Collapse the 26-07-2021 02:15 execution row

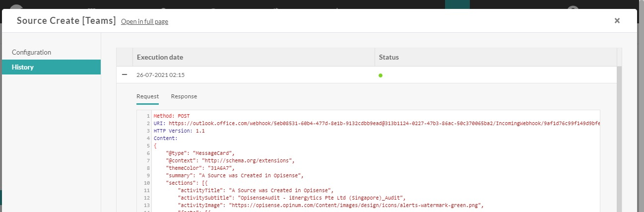tap(125, 74)
